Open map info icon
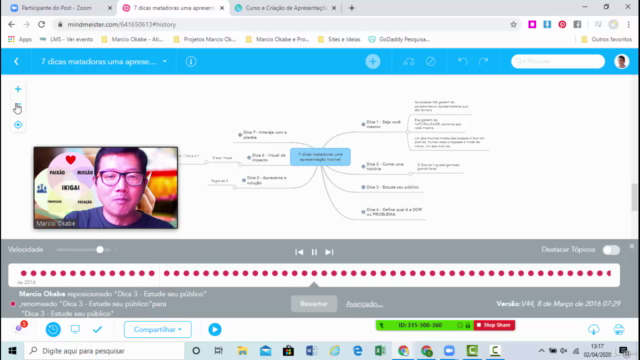 pos(191,61)
